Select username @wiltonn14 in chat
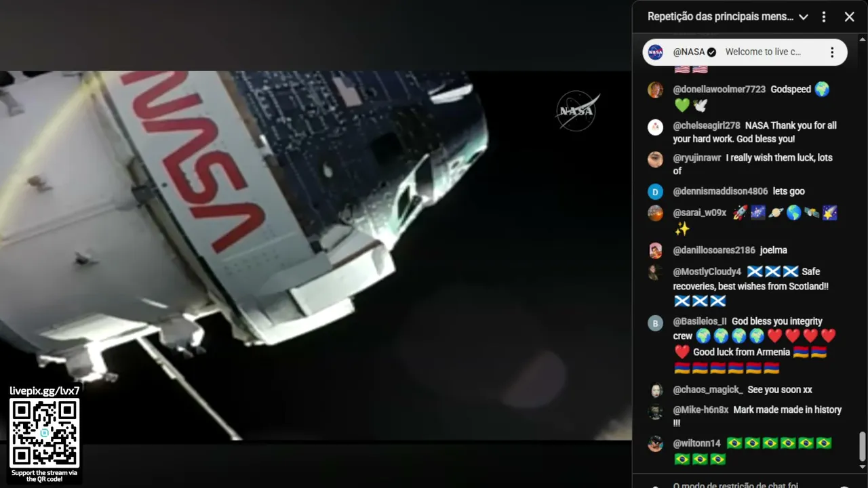 click(696, 443)
